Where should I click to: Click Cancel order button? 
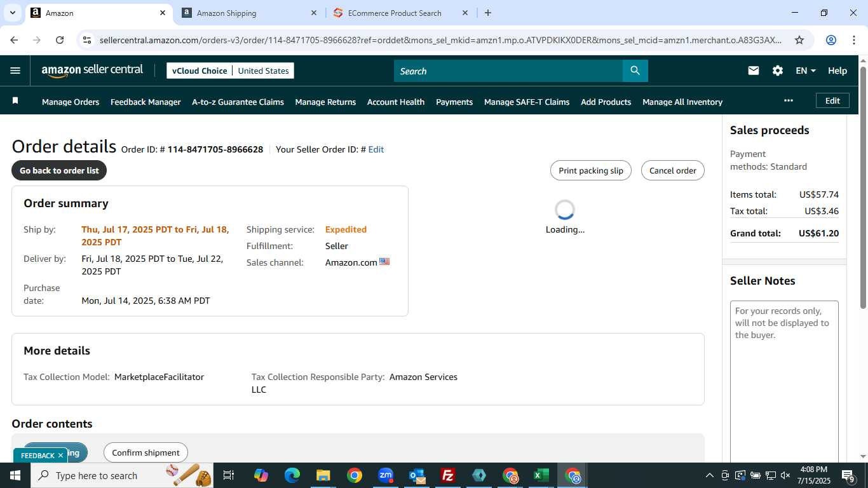pyautogui.click(x=673, y=170)
